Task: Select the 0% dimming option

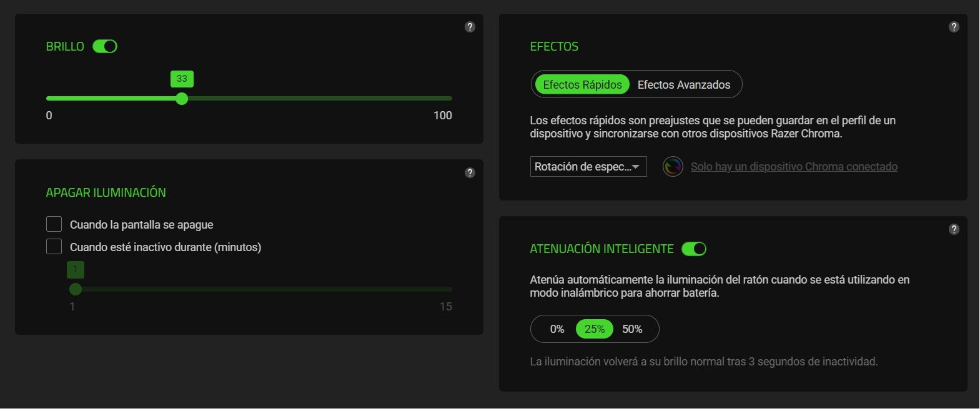Action: coord(557,329)
